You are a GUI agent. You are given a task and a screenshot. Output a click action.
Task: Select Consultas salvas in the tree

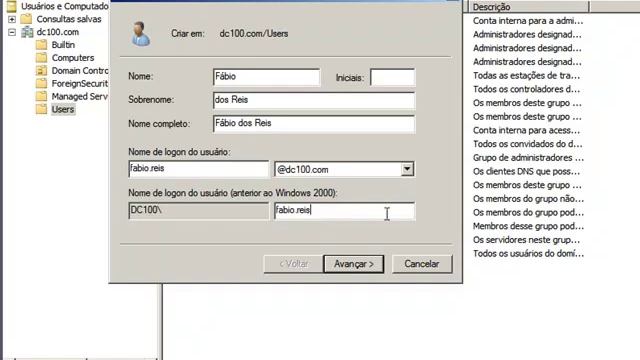coord(69,19)
